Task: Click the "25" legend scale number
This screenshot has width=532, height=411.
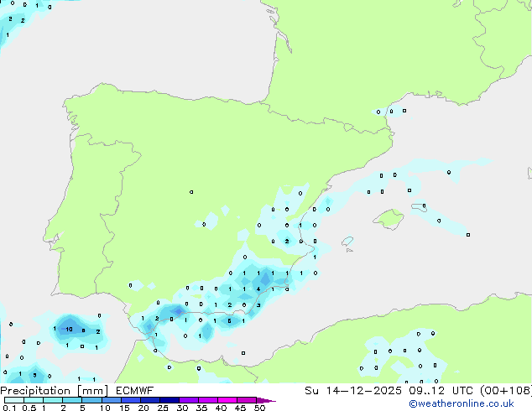Action: tap(163, 408)
